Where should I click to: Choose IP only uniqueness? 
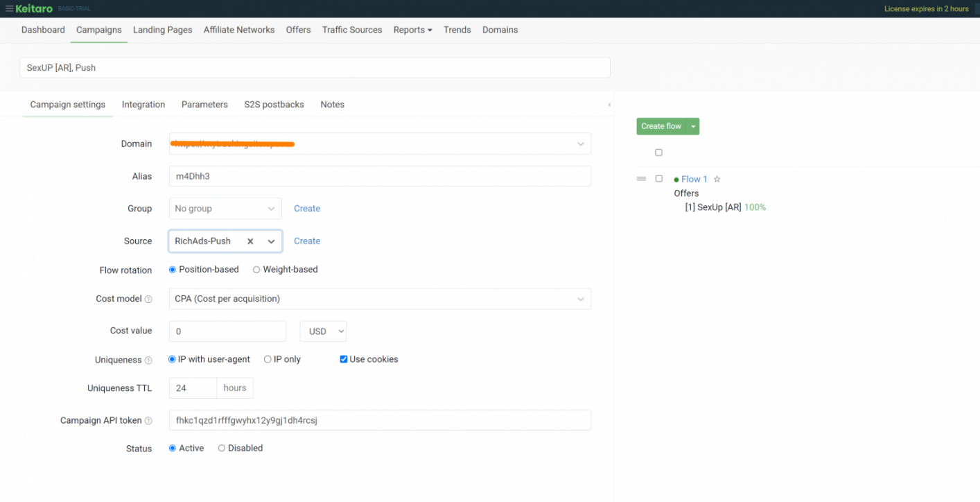(268, 359)
